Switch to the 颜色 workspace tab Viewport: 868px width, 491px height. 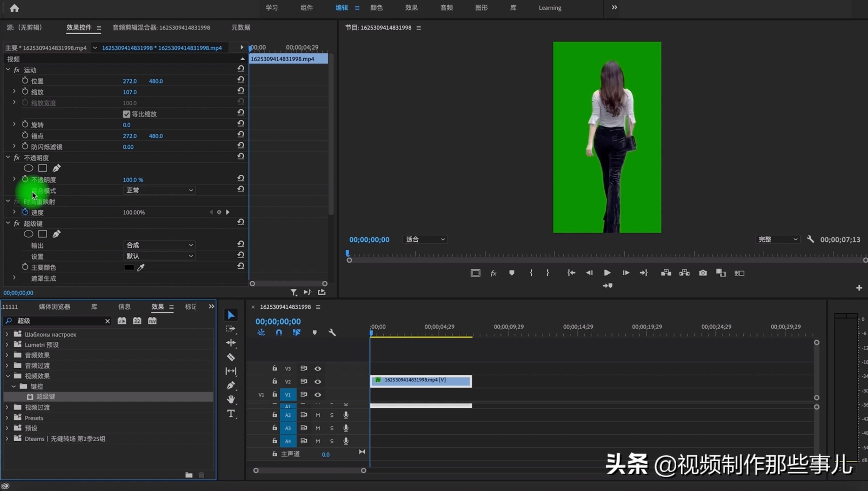[376, 7]
